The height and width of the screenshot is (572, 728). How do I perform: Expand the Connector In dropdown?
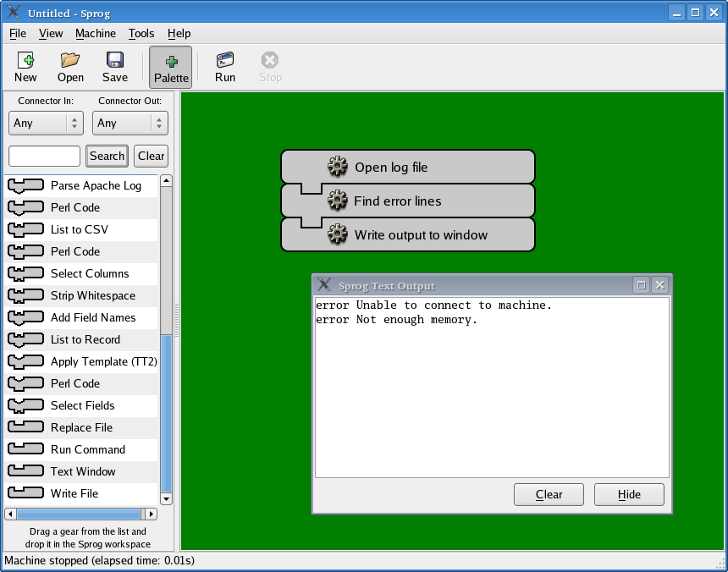pos(46,123)
